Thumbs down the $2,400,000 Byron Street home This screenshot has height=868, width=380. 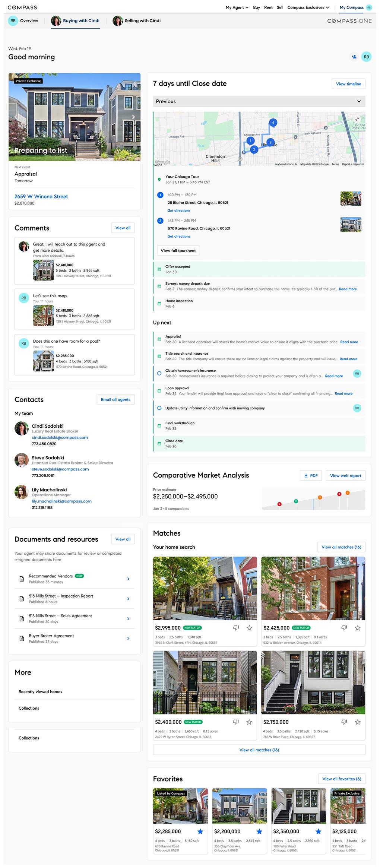[236, 722]
